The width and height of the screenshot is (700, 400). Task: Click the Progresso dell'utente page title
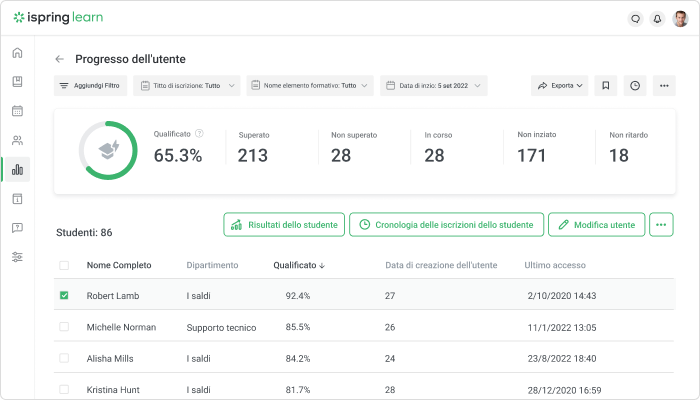pyautogui.click(x=130, y=59)
